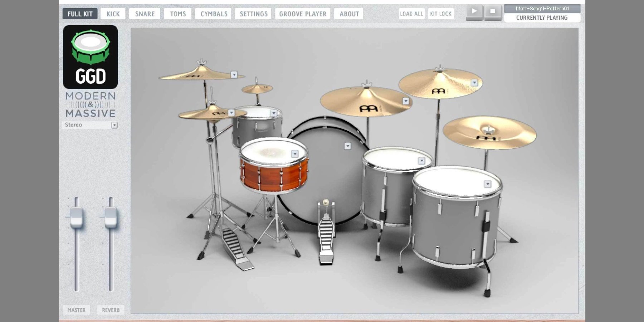Switch to the SNARE tab
644x322 pixels.
pyautogui.click(x=144, y=14)
